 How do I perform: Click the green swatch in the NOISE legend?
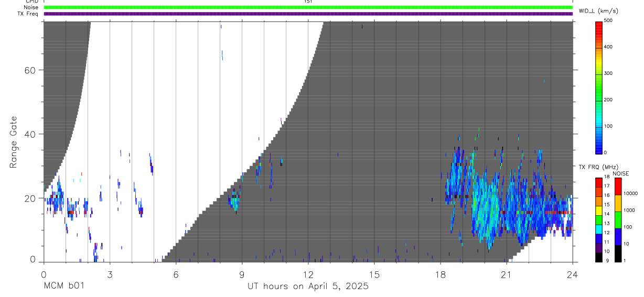[x=618, y=220]
